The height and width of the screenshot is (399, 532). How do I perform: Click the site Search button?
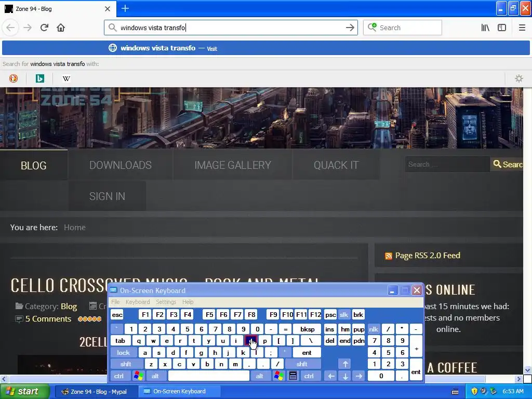point(507,164)
